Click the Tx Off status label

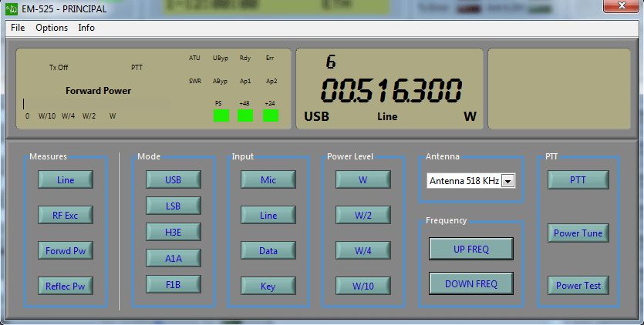[x=59, y=67]
